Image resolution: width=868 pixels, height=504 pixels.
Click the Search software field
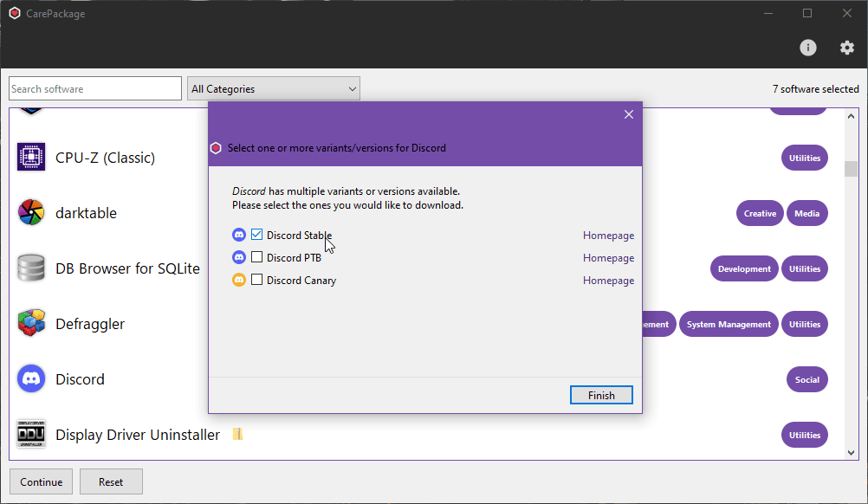95,88
